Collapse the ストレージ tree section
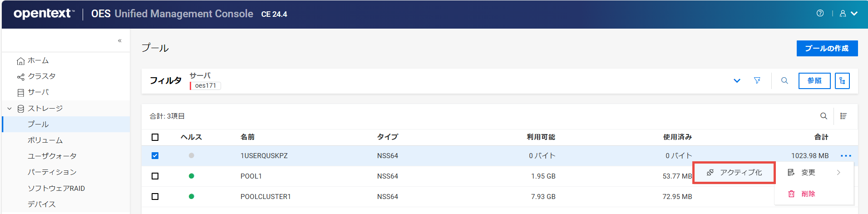This screenshot has height=214, width=868. pos(10,109)
